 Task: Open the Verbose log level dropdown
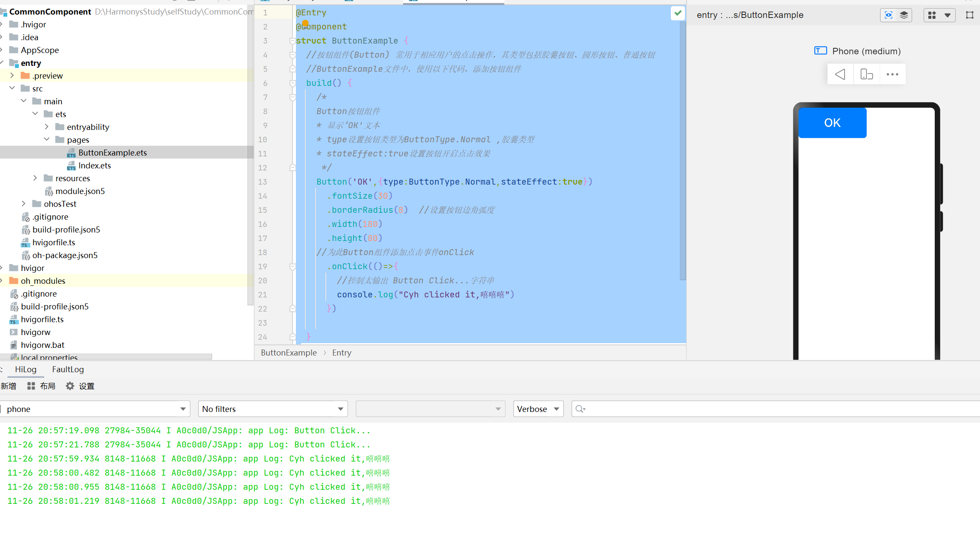[538, 409]
